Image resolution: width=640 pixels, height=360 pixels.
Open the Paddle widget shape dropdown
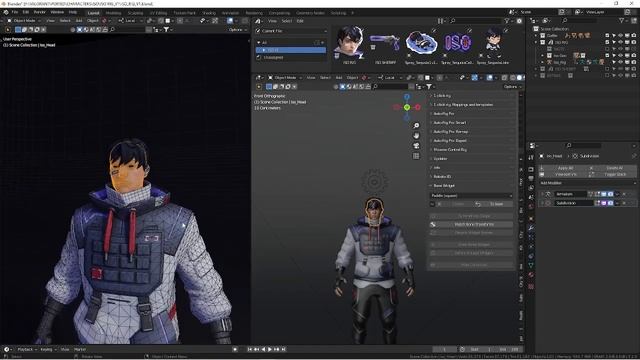point(471,196)
